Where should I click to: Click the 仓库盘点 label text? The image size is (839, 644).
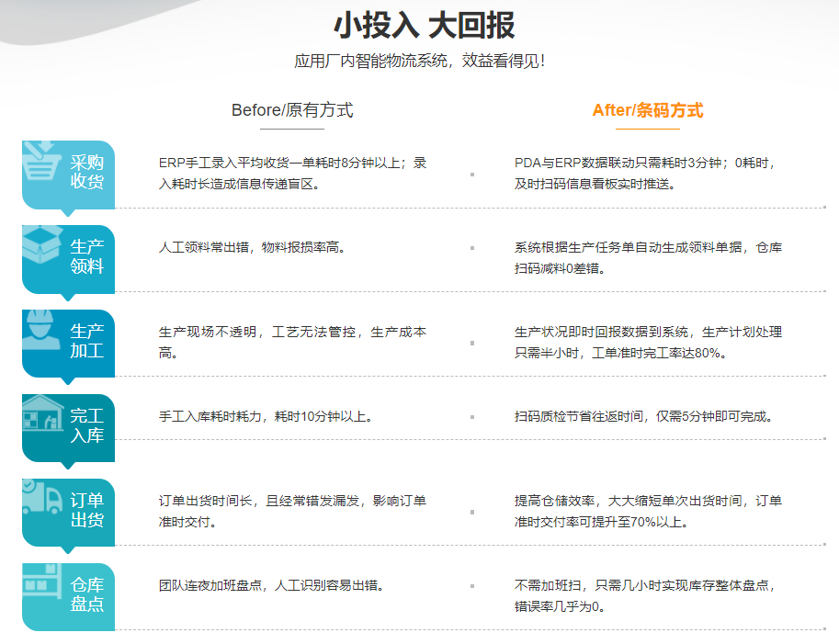click(87, 594)
